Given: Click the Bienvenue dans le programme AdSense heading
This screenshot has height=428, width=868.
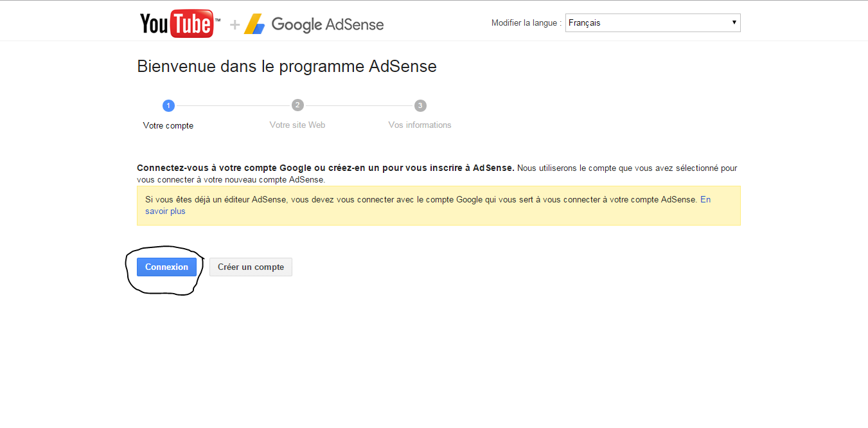Looking at the screenshot, I should click(x=287, y=66).
